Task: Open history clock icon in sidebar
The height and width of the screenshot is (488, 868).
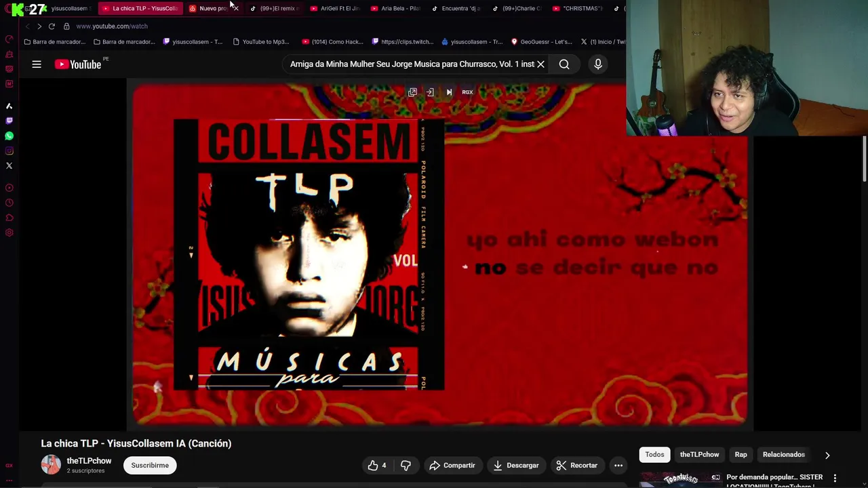Action: tap(9, 203)
